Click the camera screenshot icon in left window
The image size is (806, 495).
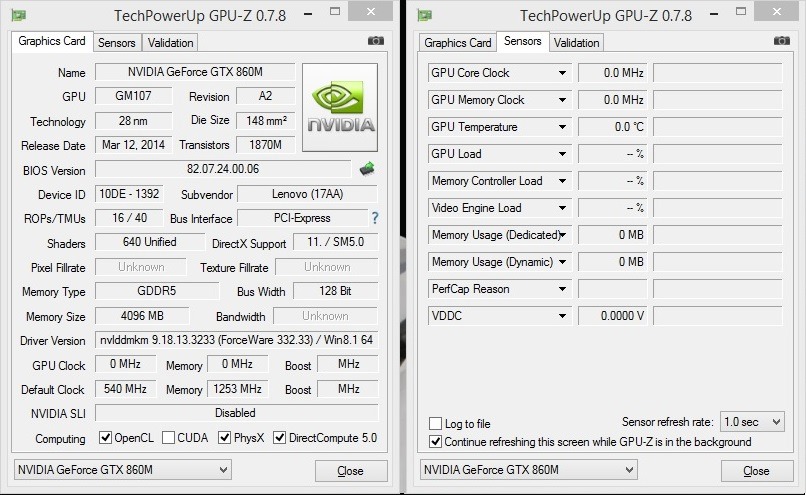(375, 41)
